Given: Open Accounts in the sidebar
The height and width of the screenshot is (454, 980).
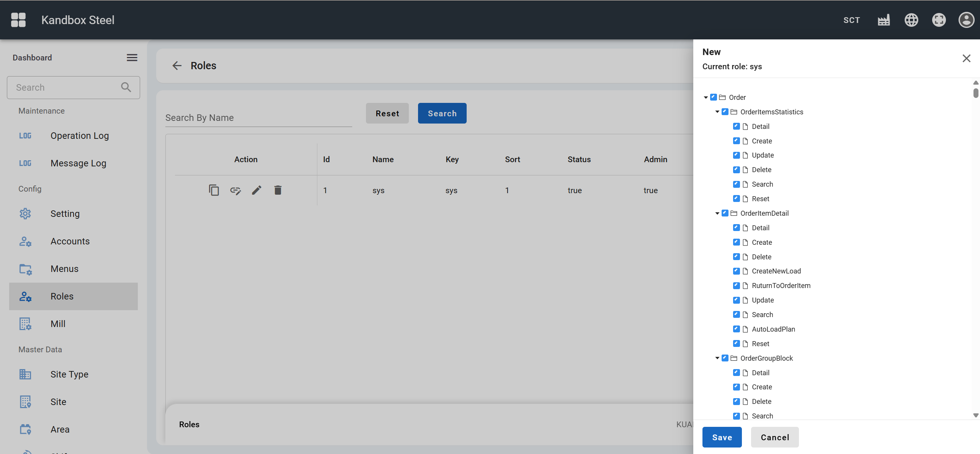Looking at the screenshot, I should point(70,241).
